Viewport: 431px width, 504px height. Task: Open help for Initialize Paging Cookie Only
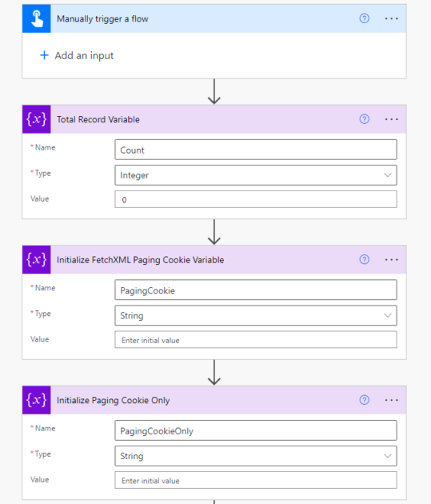click(x=364, y=400)
